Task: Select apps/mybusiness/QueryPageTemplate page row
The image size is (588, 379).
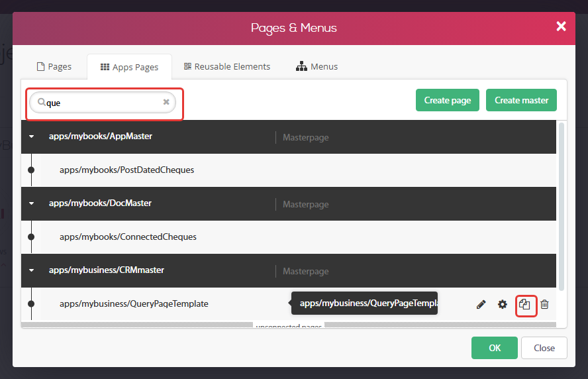Action: point(289,303)
